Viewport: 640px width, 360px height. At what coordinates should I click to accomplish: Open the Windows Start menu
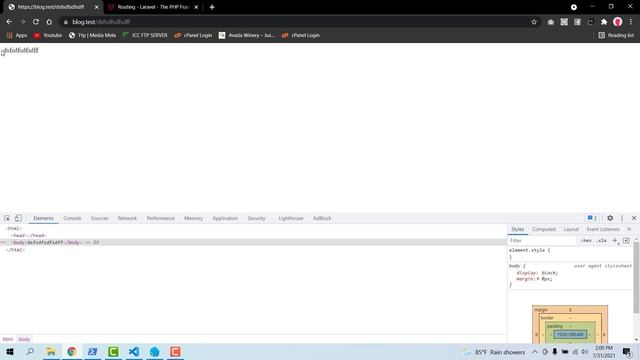click(x=10, y=352)
